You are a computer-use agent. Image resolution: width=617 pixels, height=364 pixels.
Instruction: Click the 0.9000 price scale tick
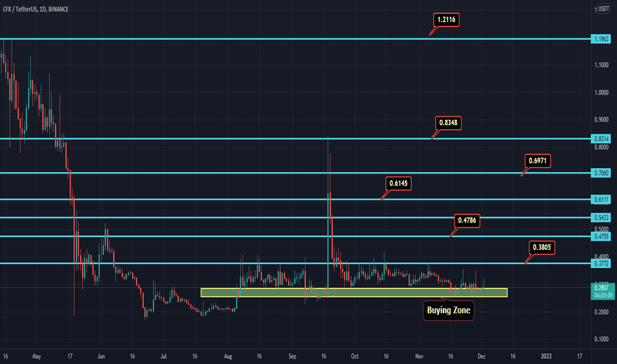point(601,120)
